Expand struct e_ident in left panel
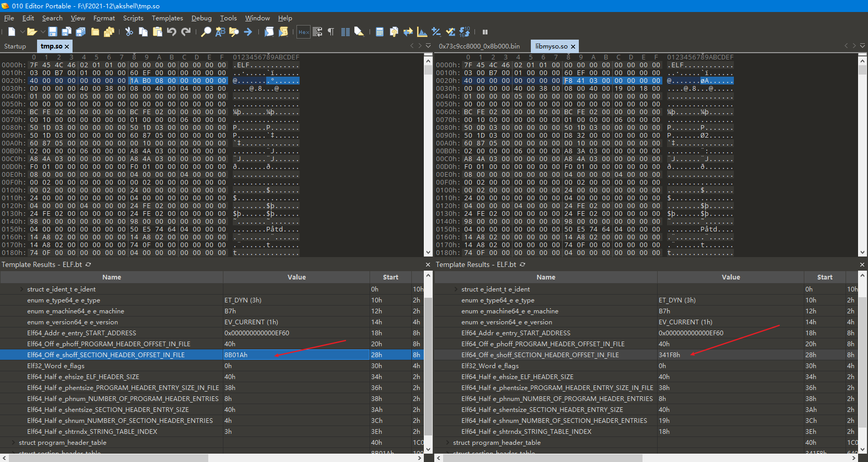 click(21, 289)
